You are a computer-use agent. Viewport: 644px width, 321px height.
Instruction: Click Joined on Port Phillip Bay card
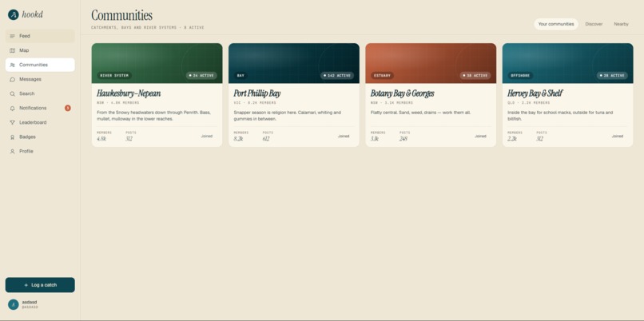pos(344,136)
